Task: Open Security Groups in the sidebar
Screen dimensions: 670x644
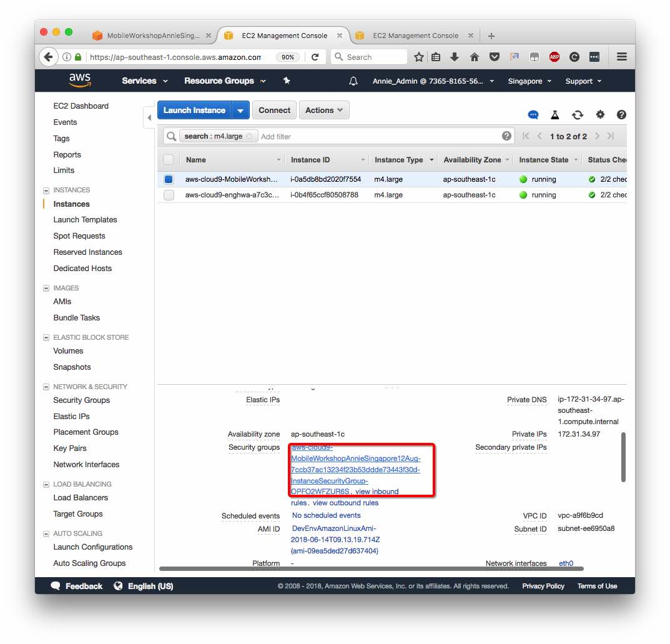Action: coord(82,400)
